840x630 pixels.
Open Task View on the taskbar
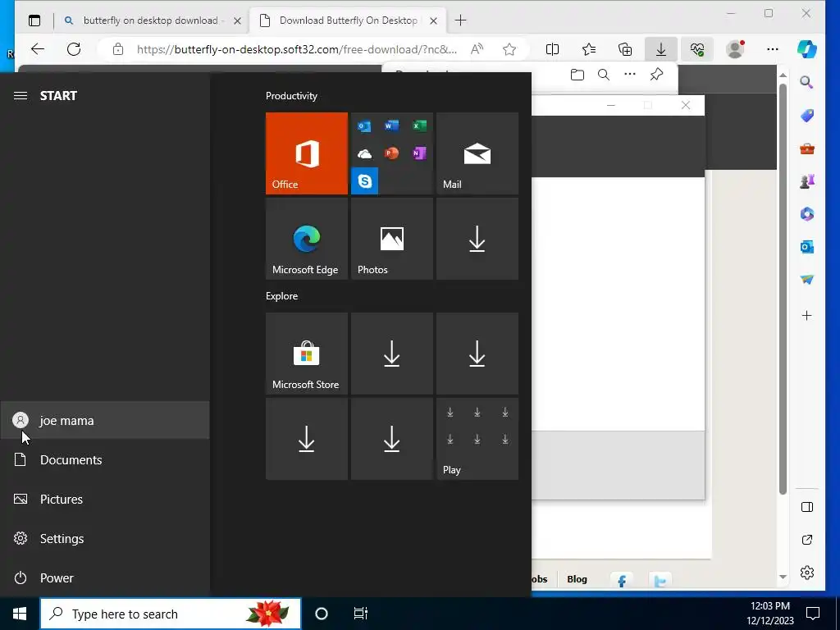click(x=361, y=614)
